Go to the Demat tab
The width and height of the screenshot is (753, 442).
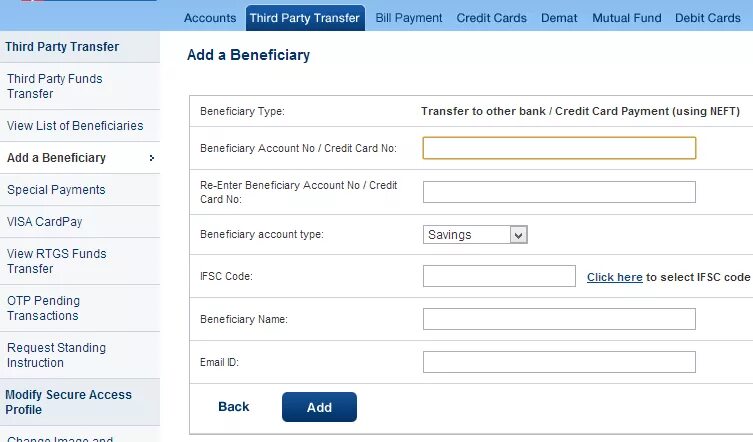[x=559, y=18]
